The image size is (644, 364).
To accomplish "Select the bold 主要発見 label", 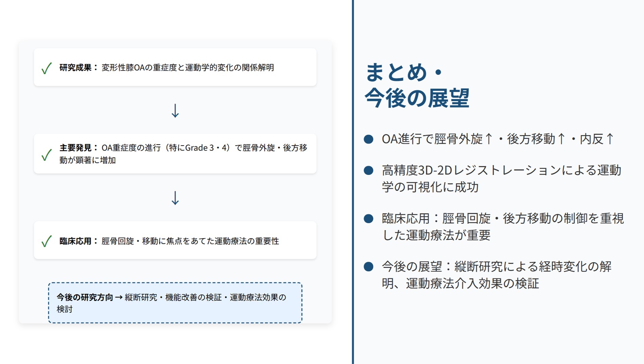I will [x=75, y=148].
